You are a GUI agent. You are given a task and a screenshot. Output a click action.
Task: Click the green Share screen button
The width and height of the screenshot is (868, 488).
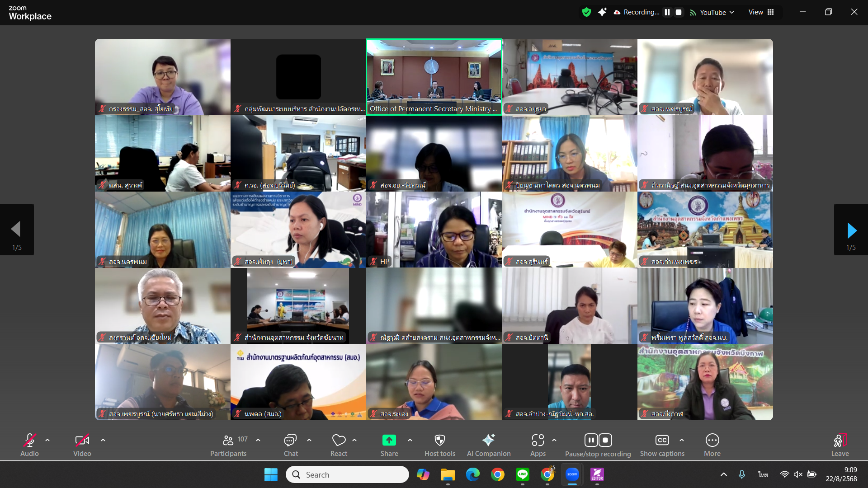click(389, 441)
